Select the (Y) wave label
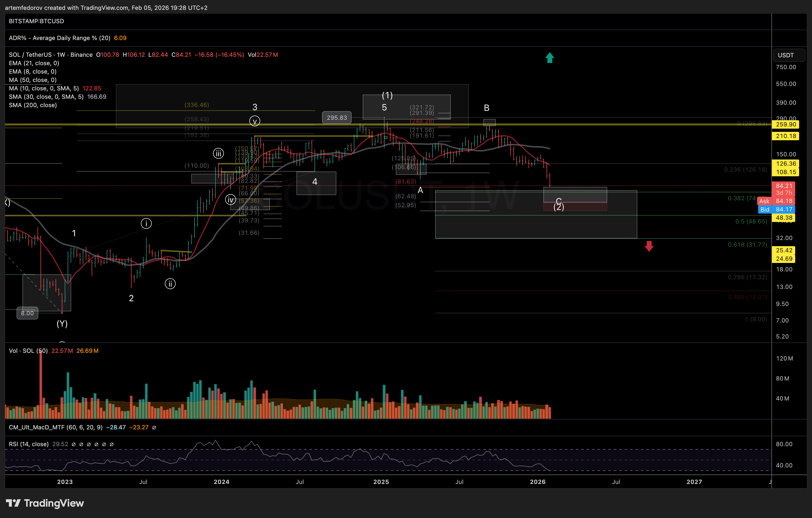 (62, 324)
